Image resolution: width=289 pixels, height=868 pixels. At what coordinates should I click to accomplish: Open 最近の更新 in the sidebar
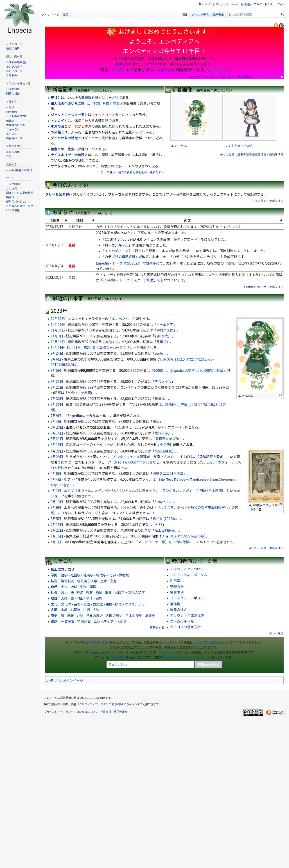tap(13, 48)
